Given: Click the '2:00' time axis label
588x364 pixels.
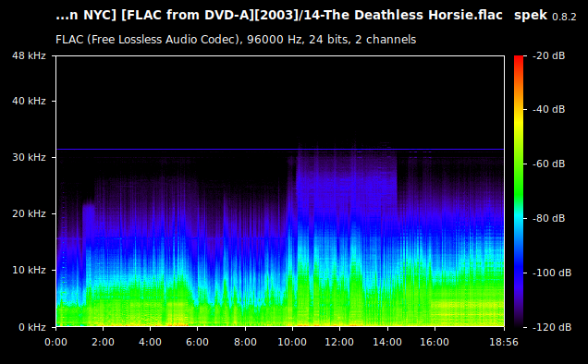Looking at the screenshot, I should tap(104, 342).
